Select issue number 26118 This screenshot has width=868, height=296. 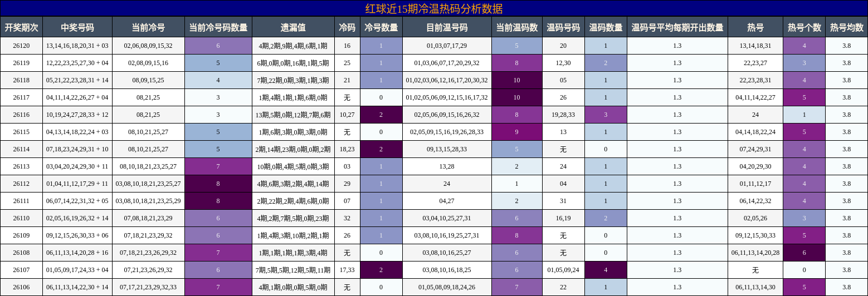pos(21,80)
